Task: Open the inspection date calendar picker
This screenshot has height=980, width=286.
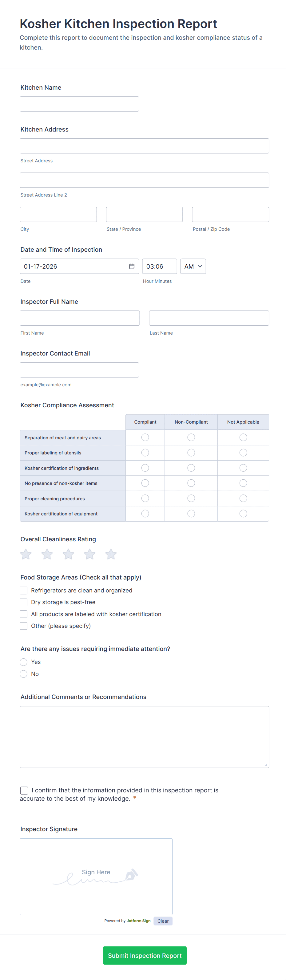Action: pos(132,266)
